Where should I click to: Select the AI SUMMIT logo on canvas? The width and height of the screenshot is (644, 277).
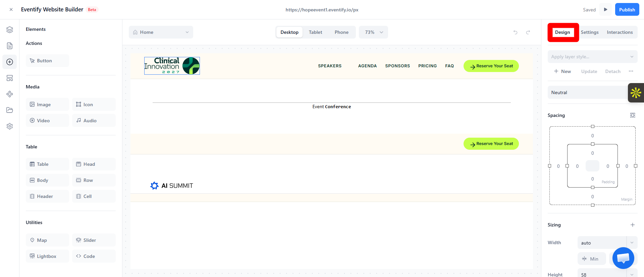[x=172, y=186]
